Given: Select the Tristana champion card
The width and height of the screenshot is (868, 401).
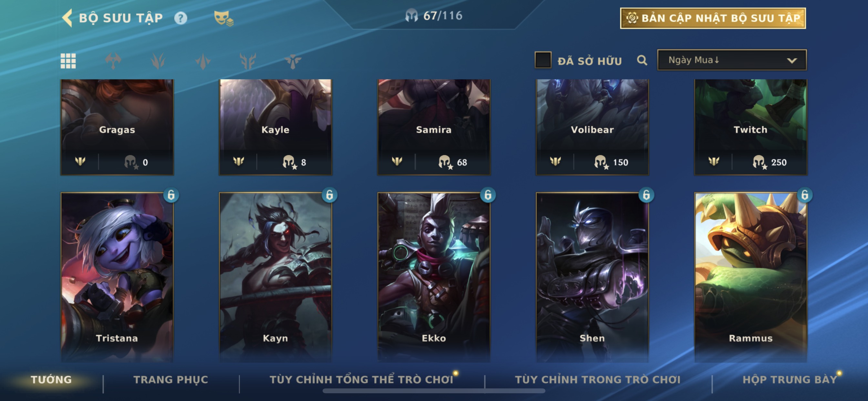Looking at the screenshot, I should pyautogui.click(x=117, y=277).
